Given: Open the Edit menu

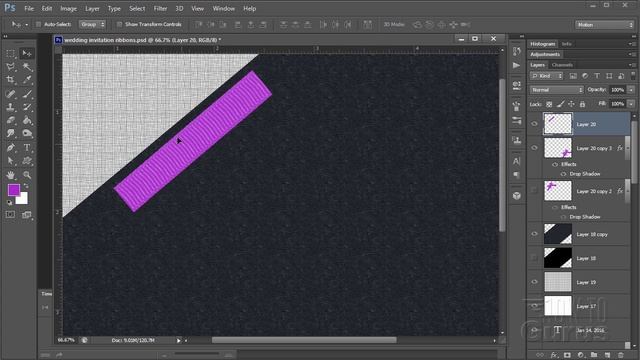Looking at the screenshot, I should pos(47,8).
